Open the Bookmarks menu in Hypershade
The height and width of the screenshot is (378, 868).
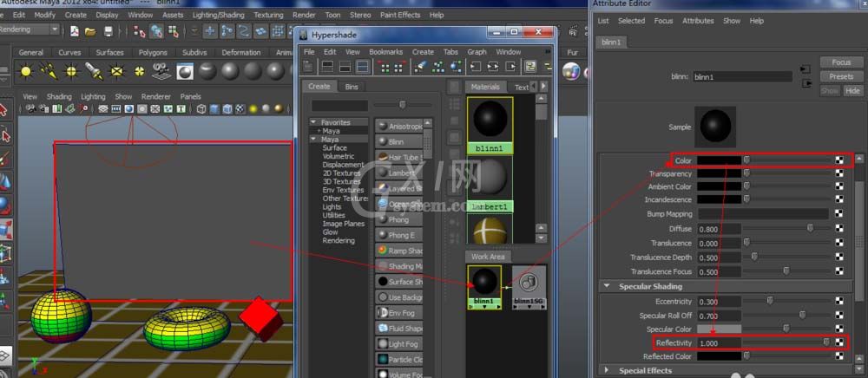click(386, 51)
